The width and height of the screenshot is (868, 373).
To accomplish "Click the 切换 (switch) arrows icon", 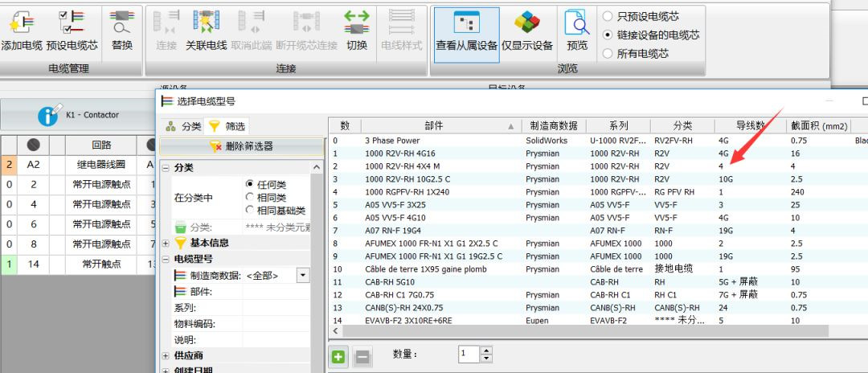I will [x=356, y=24].
